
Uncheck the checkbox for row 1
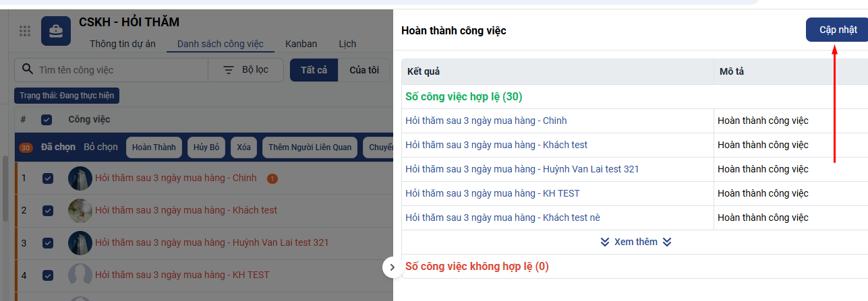point(48,178)
